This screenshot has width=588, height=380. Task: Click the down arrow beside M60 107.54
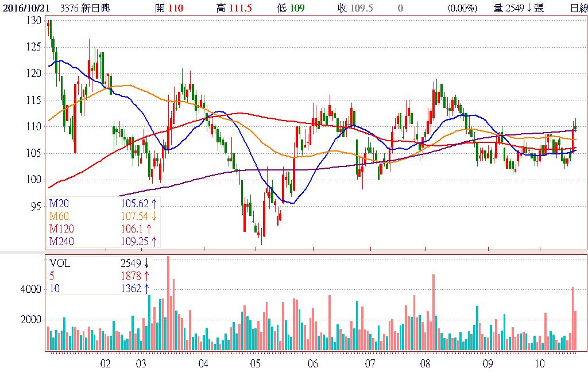point(154,216)
